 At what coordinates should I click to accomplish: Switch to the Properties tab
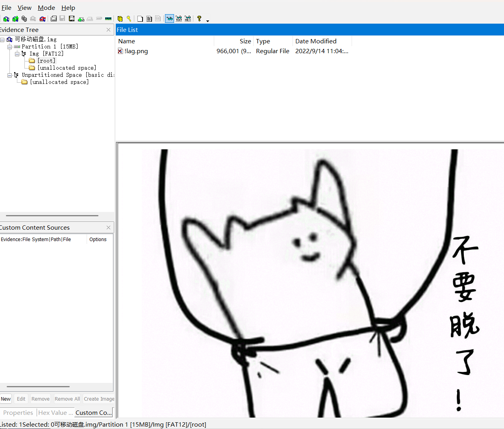[x=18, y=413]
